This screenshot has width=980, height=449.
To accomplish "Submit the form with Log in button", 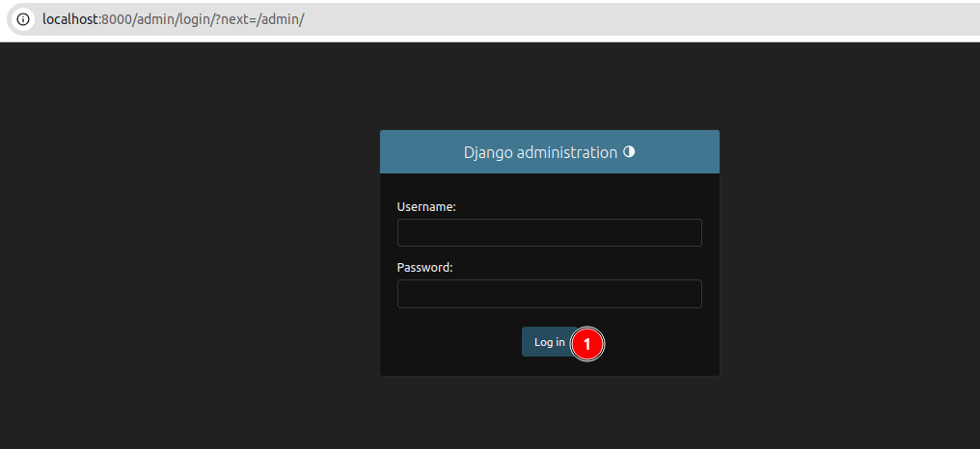I will 550,342.
